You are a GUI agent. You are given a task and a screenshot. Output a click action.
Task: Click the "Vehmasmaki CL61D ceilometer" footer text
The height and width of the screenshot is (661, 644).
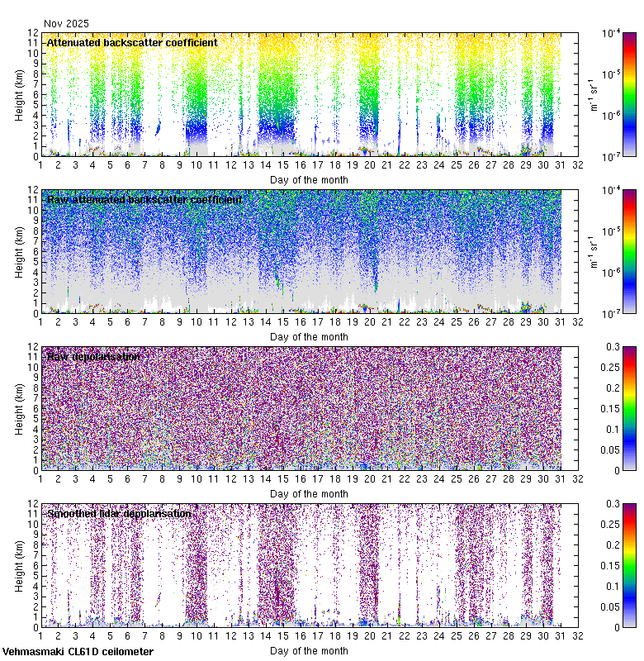pos(78,651)
